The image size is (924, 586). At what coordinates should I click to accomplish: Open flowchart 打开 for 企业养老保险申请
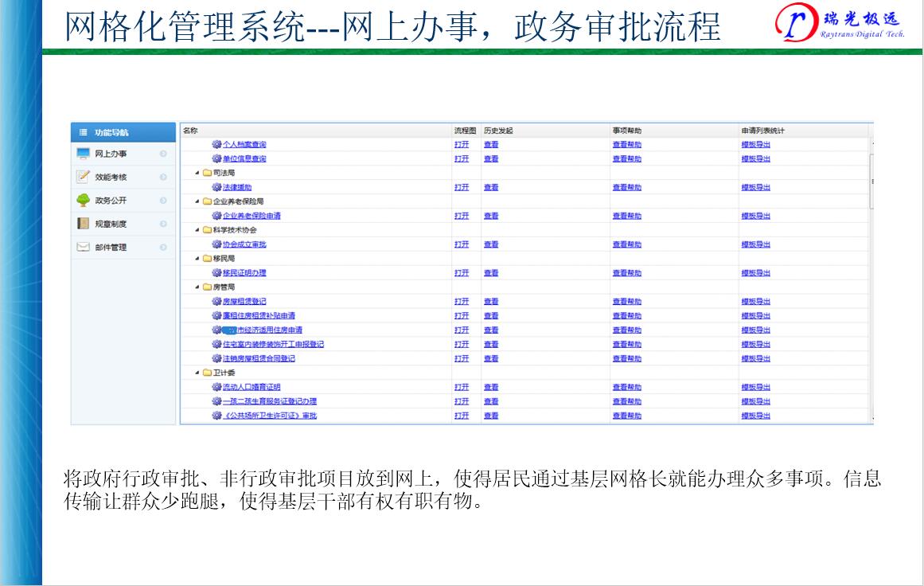tap(462, 216)
